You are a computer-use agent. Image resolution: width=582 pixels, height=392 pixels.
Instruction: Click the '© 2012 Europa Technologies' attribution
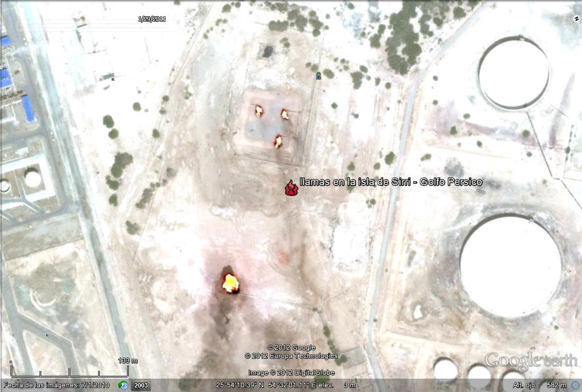[x=291, y=356]
